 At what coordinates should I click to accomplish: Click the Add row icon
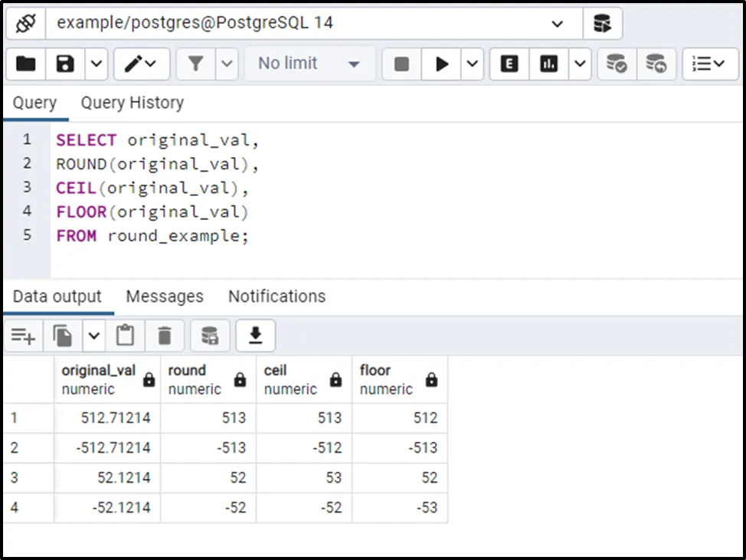(24, 336)
